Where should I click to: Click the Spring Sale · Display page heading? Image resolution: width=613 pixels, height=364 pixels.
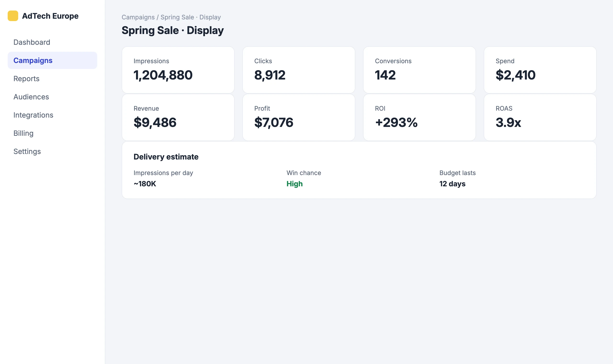pos(173,30)
